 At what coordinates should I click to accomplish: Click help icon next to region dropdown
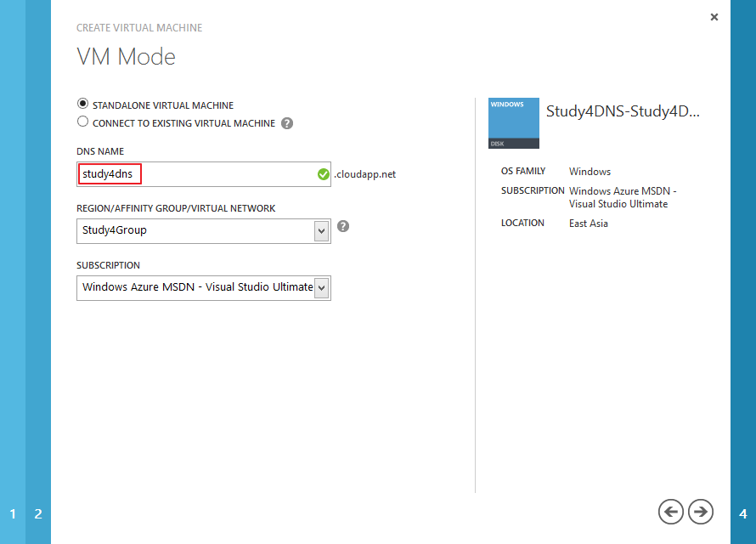[343, 226]
